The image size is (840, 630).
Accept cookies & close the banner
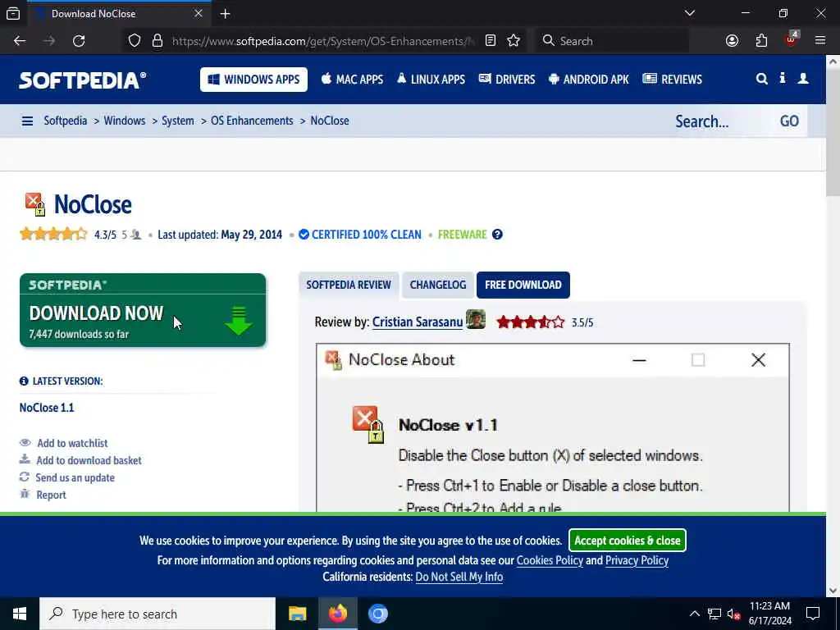628,541
